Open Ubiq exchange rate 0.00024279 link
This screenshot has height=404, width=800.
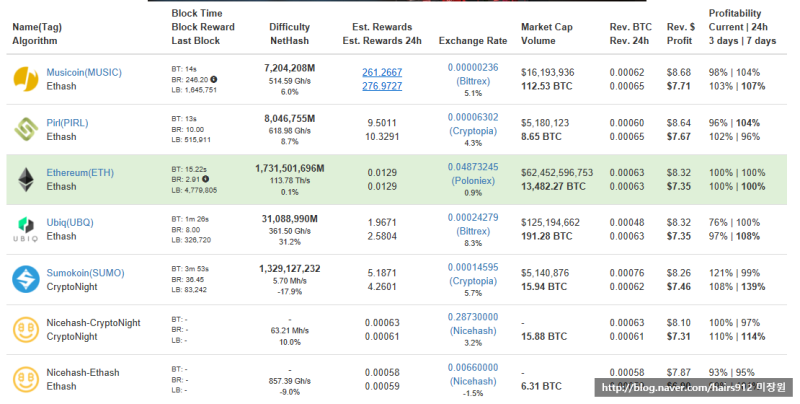[473, 217]
